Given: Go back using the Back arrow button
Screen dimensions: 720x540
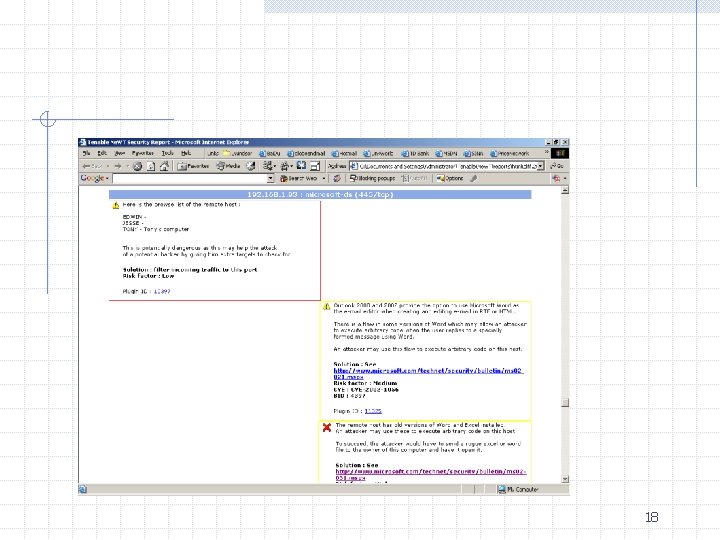Looking at the screenshot, I should coord(92,166).
